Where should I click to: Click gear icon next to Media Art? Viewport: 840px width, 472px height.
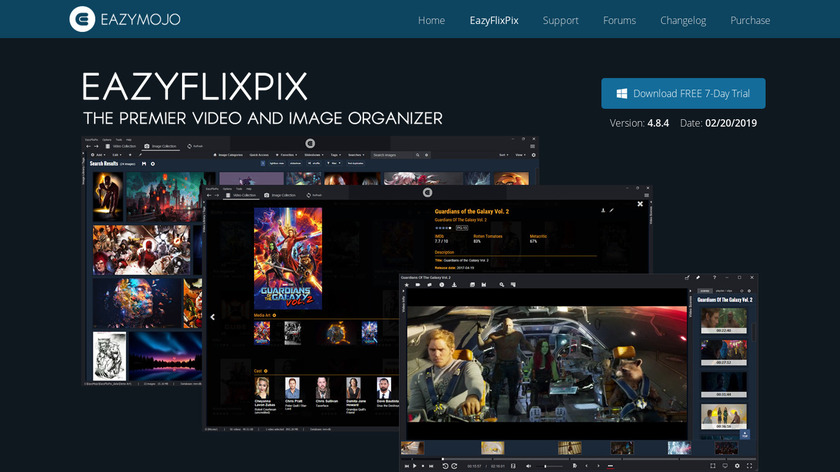point(274,315)
